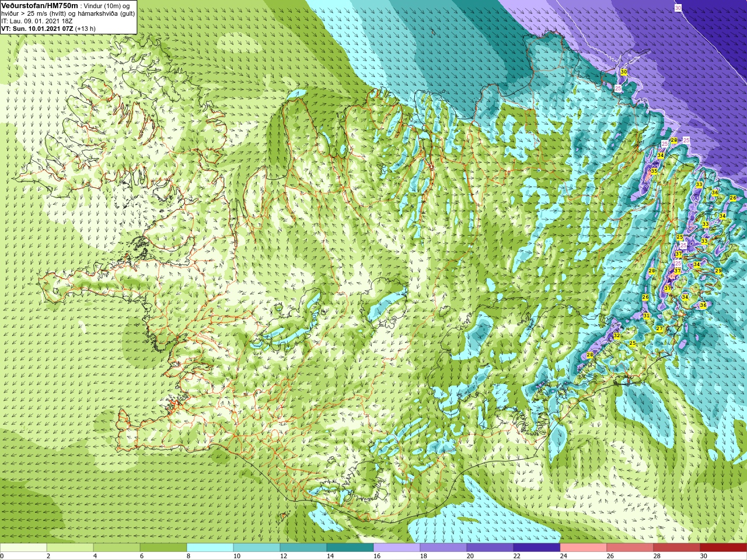Viewport: 747px width, 560px height.
Task: Click the yellow 31 gust label
Action: tap(646, 316)
